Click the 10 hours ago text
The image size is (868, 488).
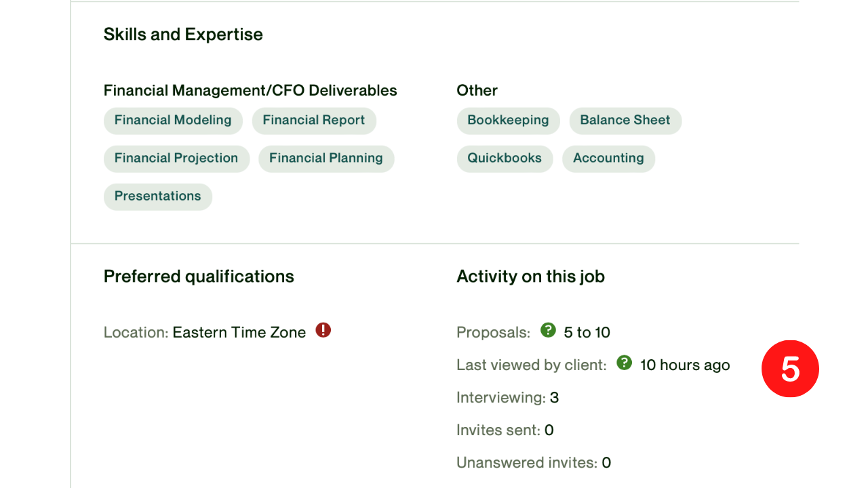click(685, 365)
